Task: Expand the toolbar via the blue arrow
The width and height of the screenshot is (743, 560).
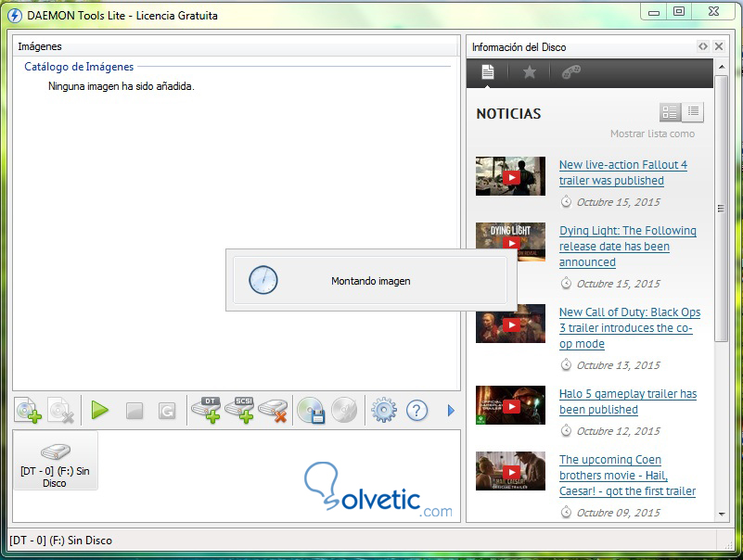Action: point(451,411)
